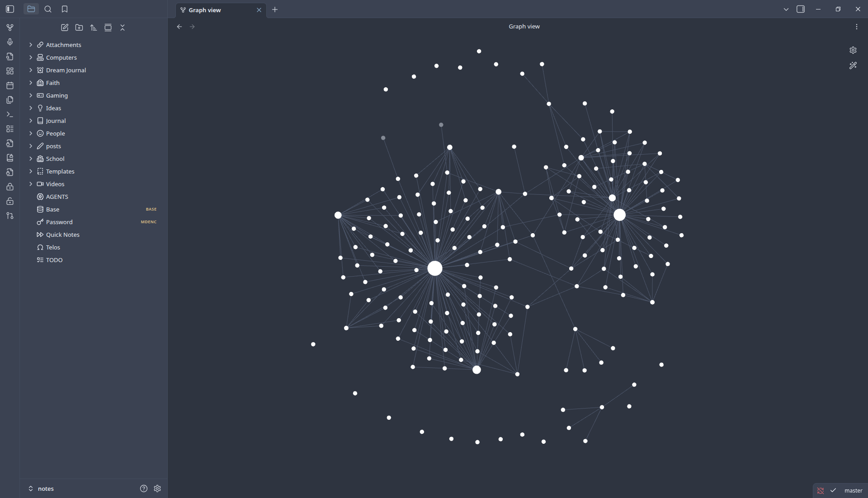Open command palette terminal icon
Image resolution: width=868 pixels, height=498 pixels.
[x=10, y=114]
